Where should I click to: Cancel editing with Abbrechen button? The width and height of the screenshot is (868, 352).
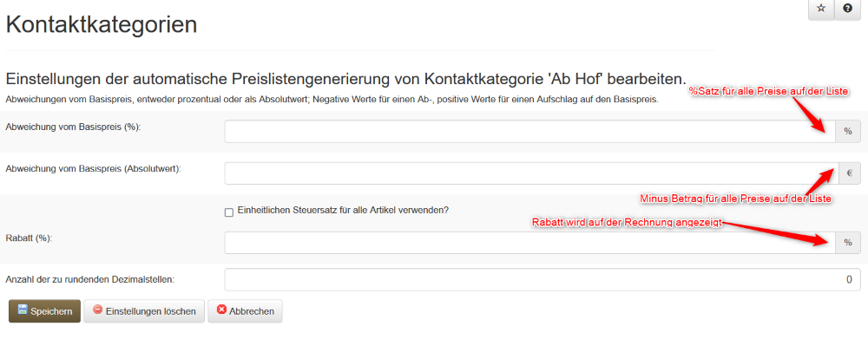(246, 311)
